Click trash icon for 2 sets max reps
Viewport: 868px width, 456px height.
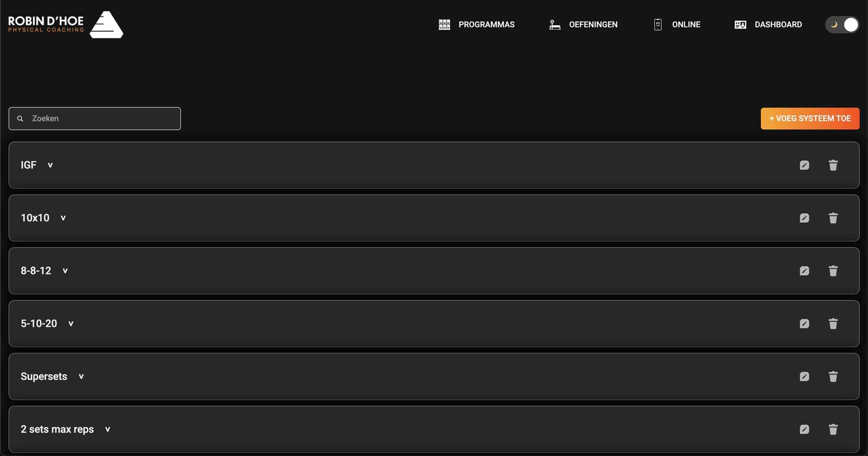pyautogui.click(x=833, y=430)
